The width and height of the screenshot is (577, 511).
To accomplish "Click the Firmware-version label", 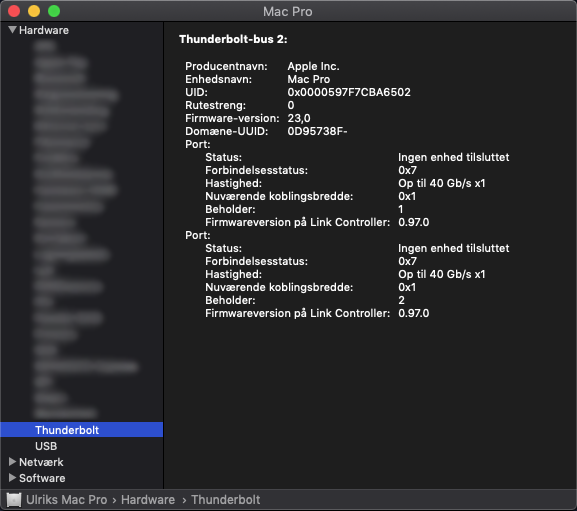I will coord(232,118).
